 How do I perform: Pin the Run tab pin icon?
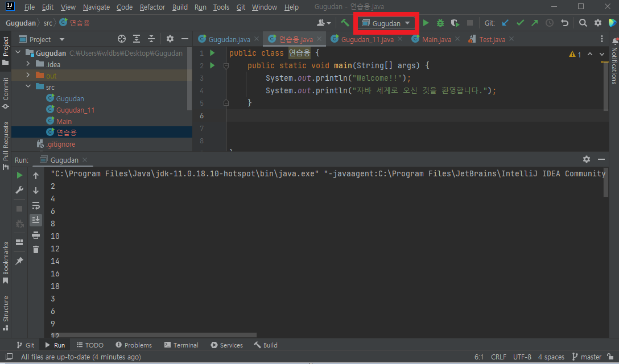tap(19, 261)
